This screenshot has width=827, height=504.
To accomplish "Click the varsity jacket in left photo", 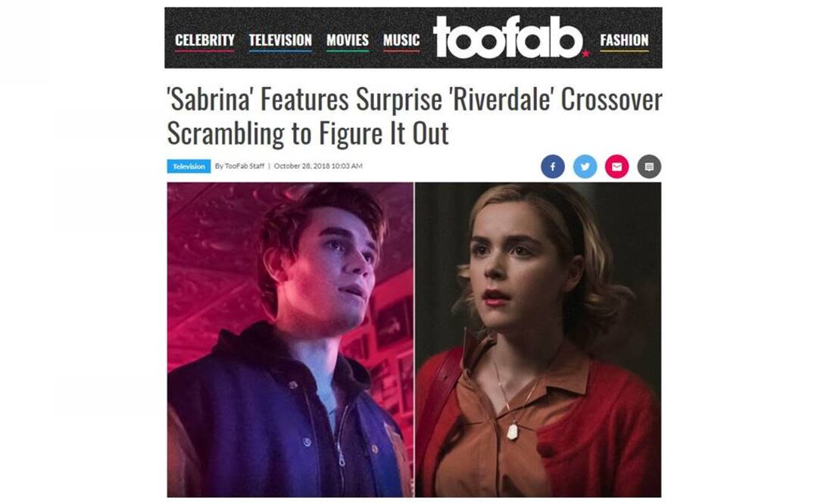I will tap(274, 416).
